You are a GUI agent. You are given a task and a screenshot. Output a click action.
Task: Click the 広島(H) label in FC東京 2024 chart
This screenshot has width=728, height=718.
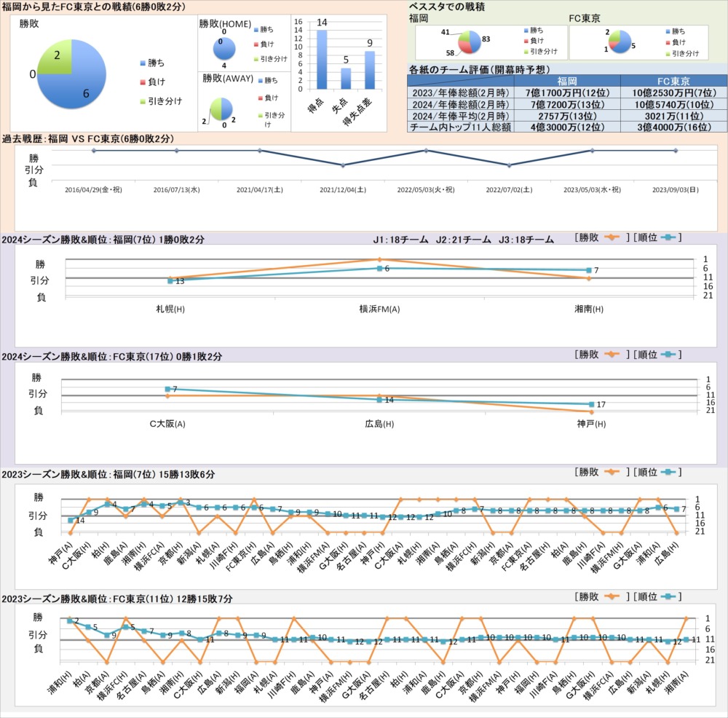(379, 424)
